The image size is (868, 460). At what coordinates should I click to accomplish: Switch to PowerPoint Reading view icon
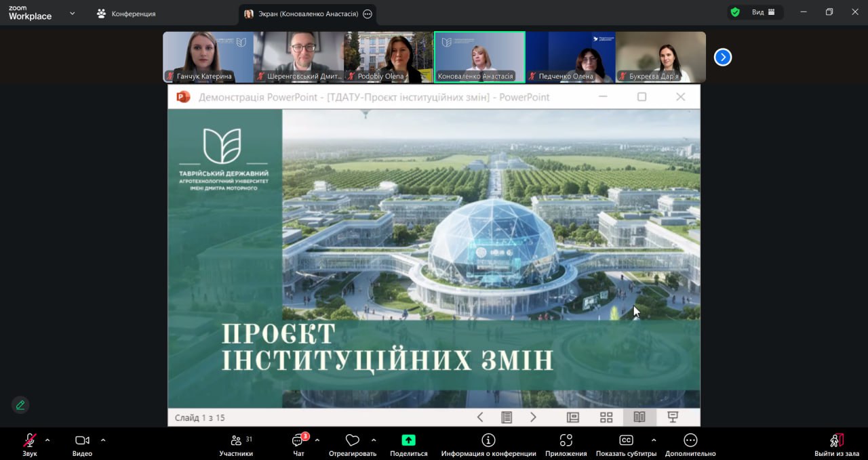click(x=639, y=417)
